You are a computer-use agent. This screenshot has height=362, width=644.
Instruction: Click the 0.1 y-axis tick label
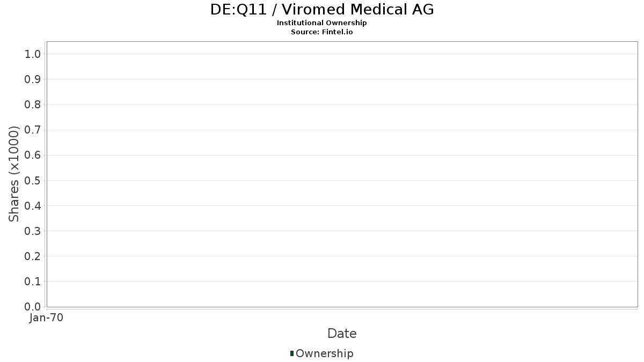(x=33, y=282)
